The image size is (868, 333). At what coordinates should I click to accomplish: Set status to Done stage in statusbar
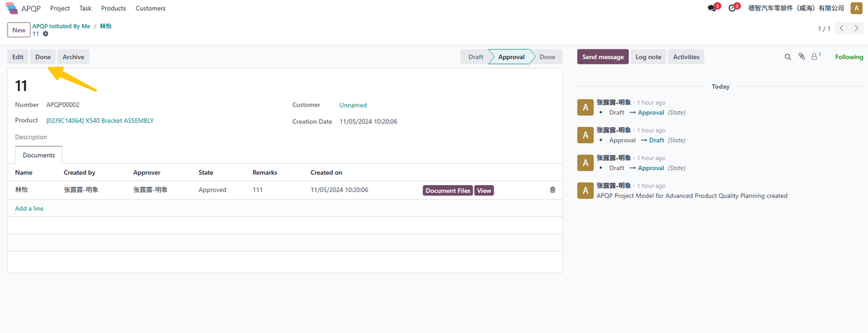pyautogui.click(x=547, y=57)
